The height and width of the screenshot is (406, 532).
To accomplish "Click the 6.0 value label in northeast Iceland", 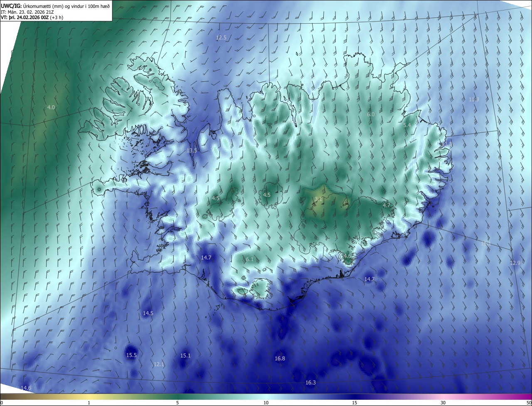I will click(x=371, y=114).
